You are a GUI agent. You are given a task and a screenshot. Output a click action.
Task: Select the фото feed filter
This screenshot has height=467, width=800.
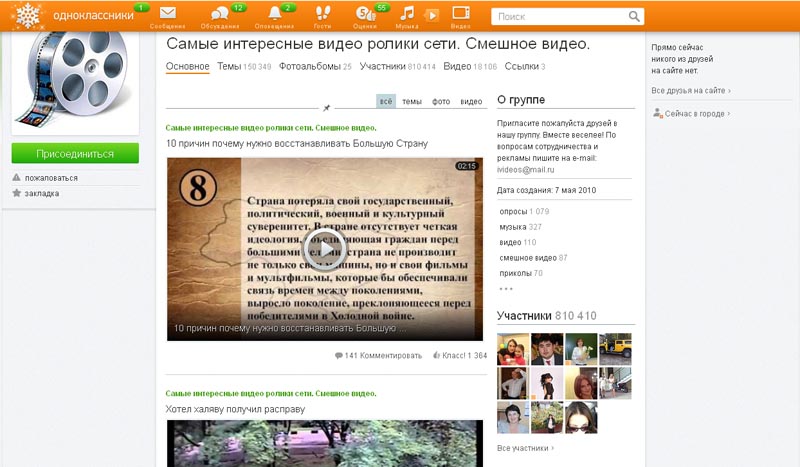pyautogui.click(x=441, y=102)
